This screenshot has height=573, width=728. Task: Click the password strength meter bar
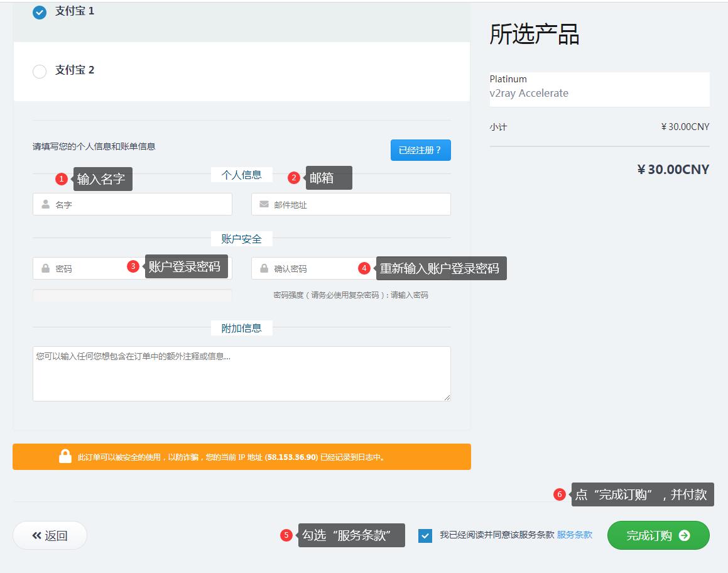click(x=132, y=295)
